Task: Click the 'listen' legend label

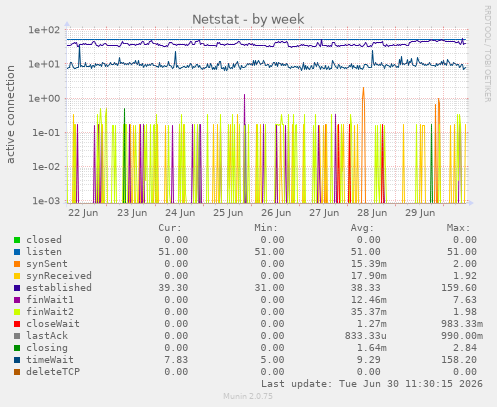Action: (x=44, y=252)
